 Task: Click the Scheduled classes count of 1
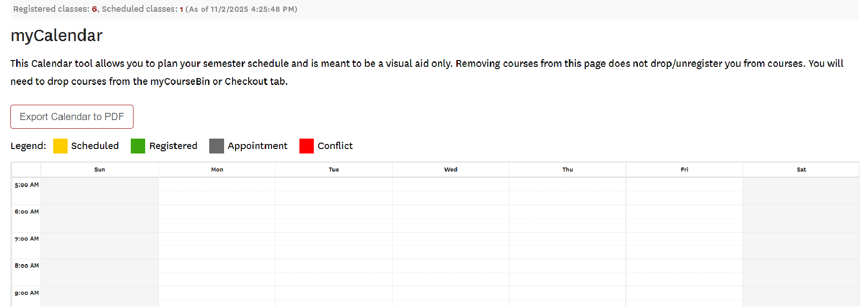pos(181,9)
